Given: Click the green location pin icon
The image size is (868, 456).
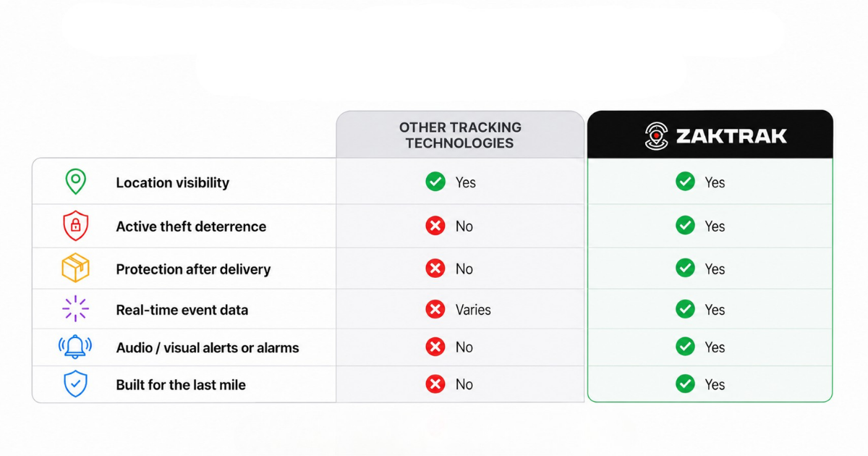Looking at the screenshot, I should [75, 182].
